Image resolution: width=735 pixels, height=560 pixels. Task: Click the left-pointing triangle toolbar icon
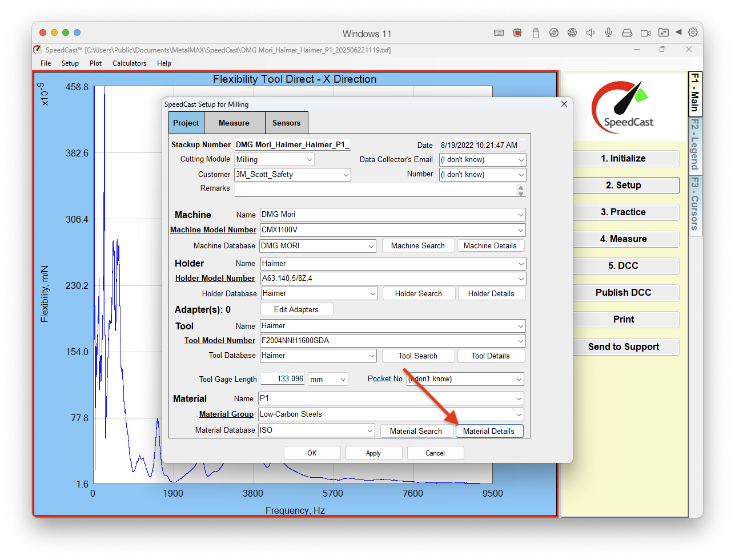678,33
